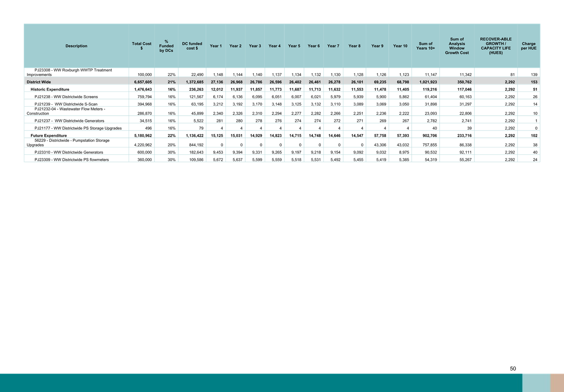Click Year 1 value 27,136

[216, 82]
